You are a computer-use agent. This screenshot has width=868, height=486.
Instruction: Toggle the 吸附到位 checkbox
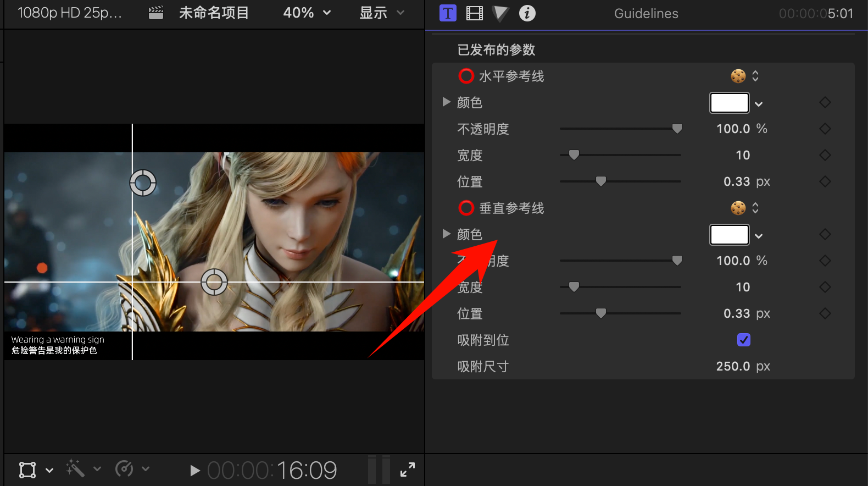pyautogui.click(x=743, y=340)
